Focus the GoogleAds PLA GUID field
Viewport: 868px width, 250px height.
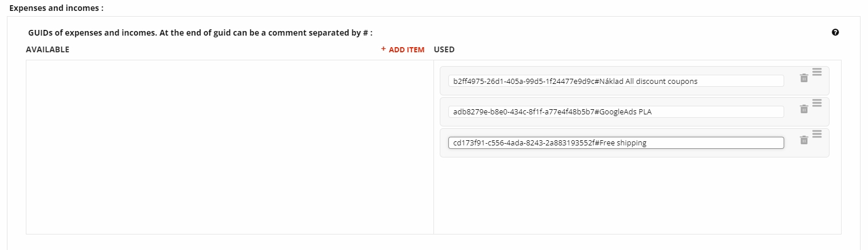coord(615,112)
